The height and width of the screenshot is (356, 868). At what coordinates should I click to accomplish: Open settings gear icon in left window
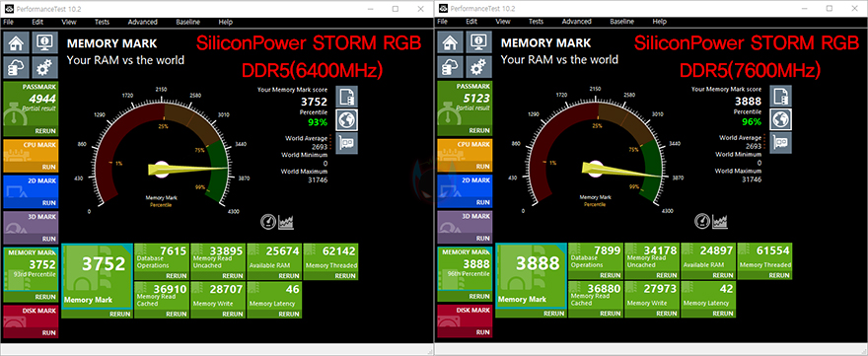coord(43,67)
